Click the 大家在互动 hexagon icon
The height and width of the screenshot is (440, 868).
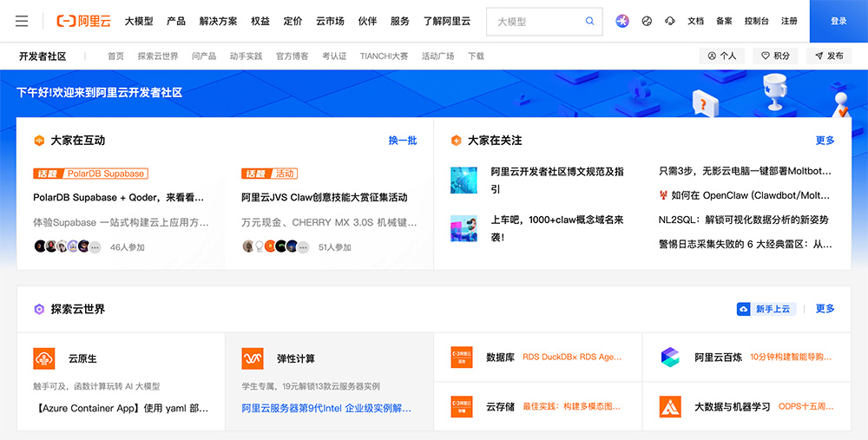click(39, 141)
